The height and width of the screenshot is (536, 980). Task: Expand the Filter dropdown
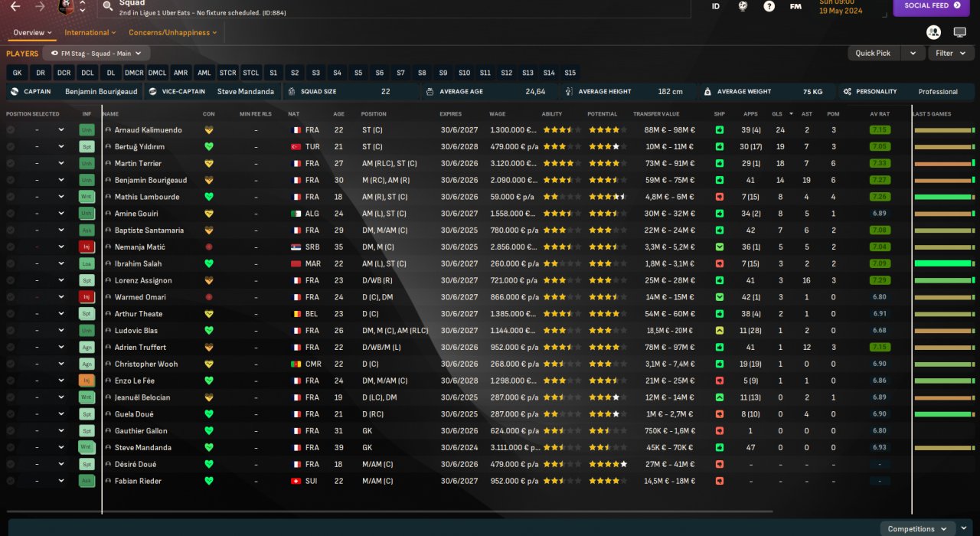tap(951, 53)
